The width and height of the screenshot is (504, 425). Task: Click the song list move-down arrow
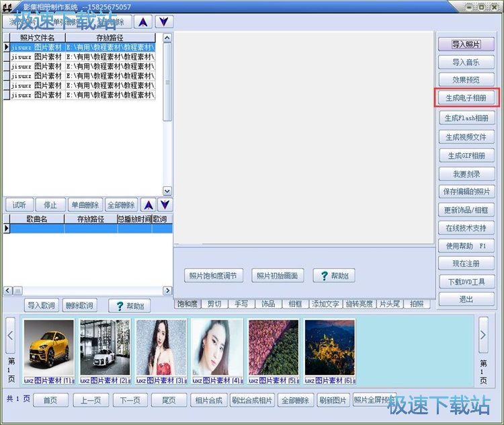coord(165,204)
